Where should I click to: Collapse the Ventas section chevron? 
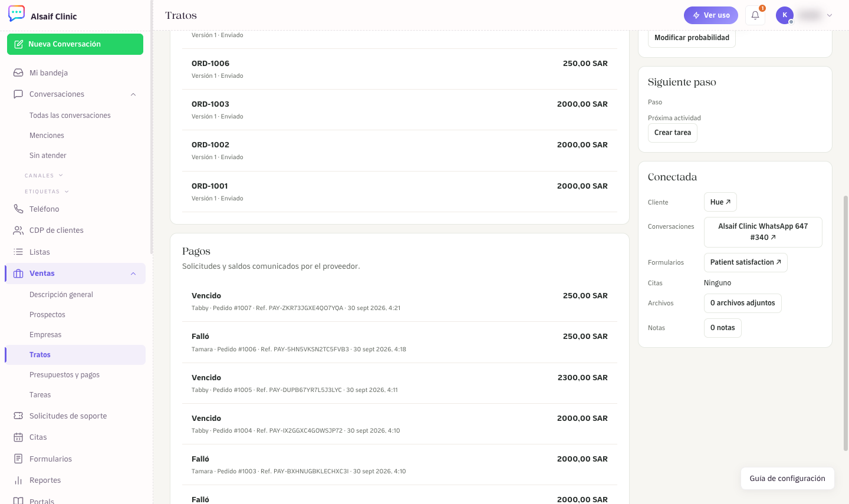pyautogui.click(x=133, y=274)
